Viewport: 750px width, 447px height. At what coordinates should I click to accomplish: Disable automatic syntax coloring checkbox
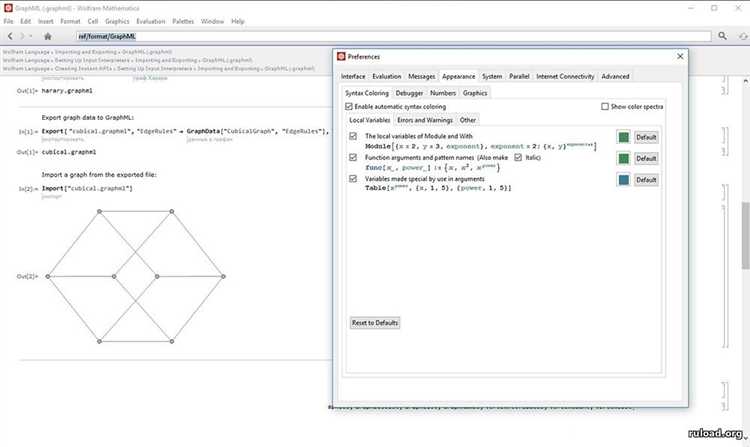(349, 106)
